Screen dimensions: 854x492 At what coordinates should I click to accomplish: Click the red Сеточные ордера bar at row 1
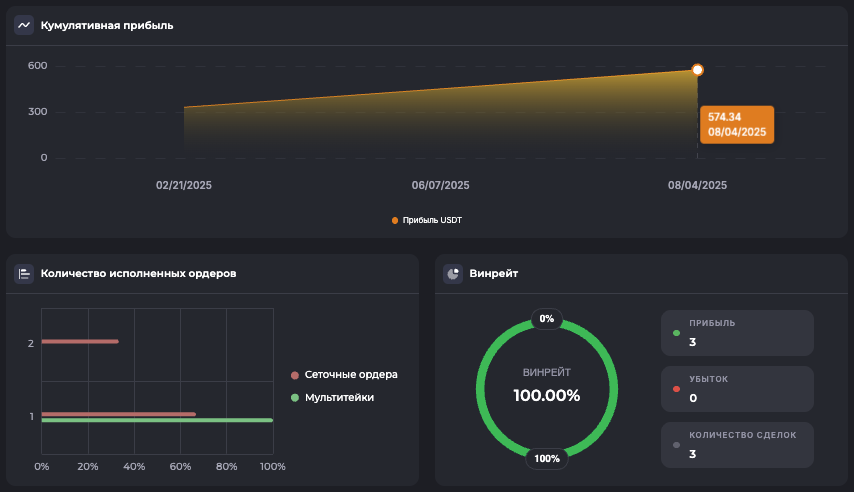click(118, 413)
